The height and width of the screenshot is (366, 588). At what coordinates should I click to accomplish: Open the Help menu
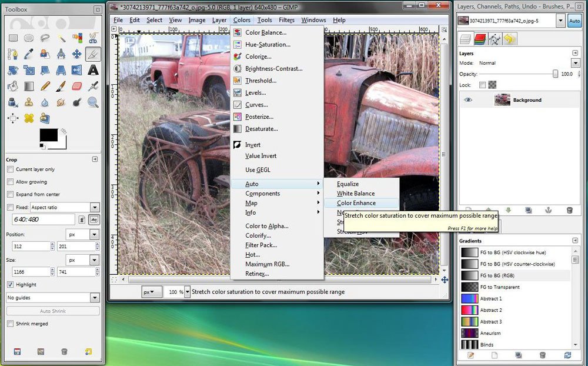339,20
